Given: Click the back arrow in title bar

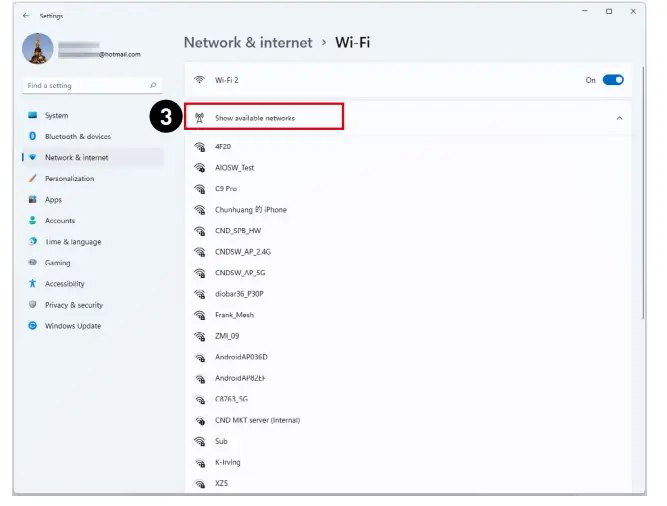Looking at the screenshot, I should click(25, 16).
